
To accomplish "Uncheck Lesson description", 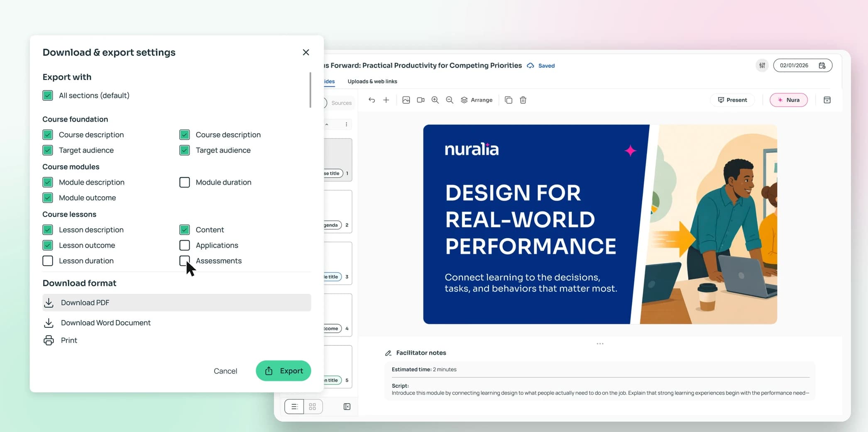I will [x=48, y=230].
